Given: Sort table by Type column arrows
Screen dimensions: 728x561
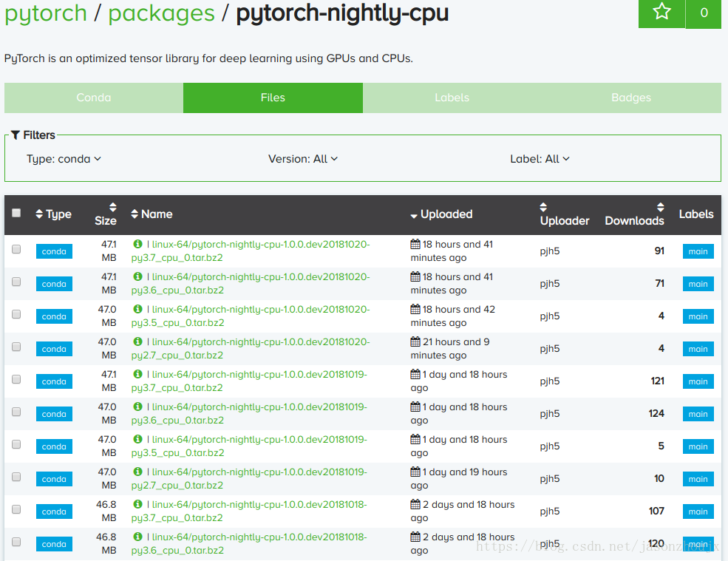Looking at the screenshot, I should [x=39, y=214].
